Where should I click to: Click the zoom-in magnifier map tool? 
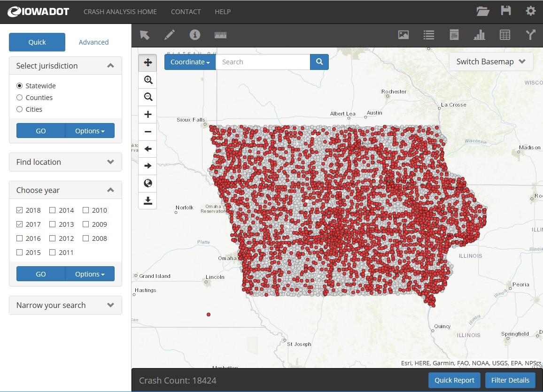pos(148,80)
